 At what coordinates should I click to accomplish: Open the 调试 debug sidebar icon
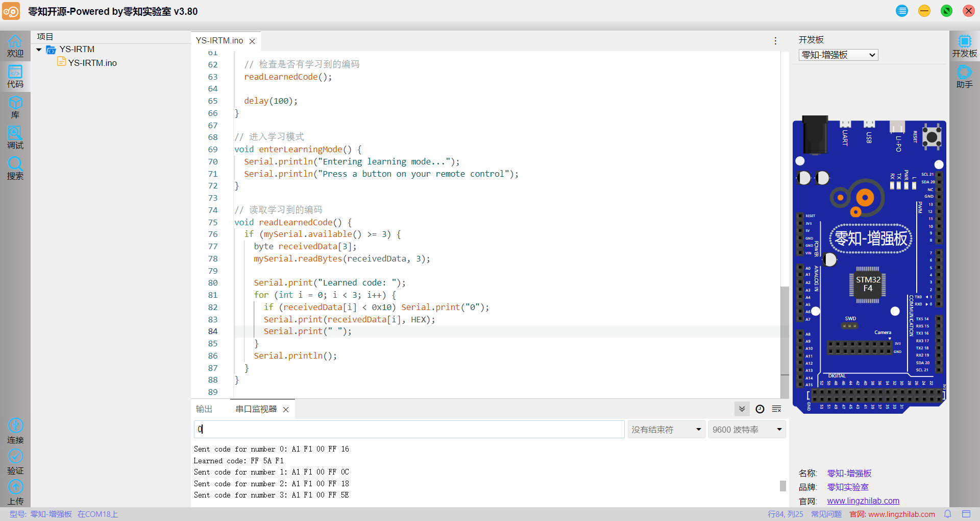(15, 138)
